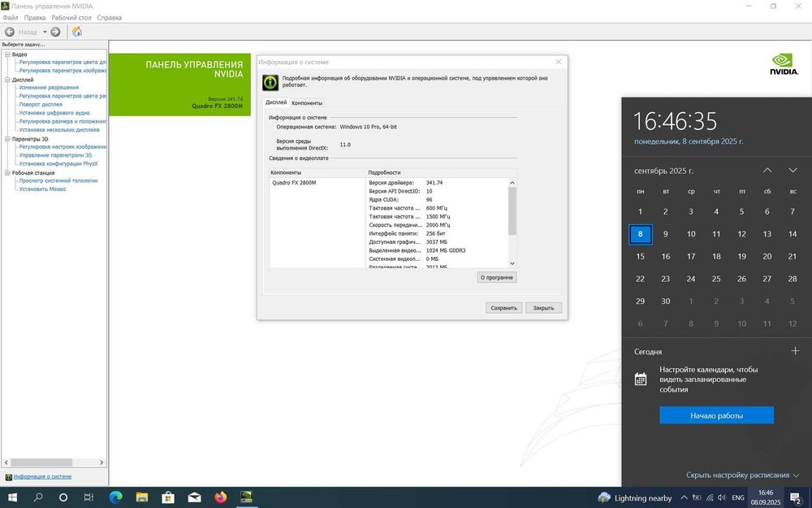Click the Cortana circle icon
This screenshot has width=812, height=508.
click(x=63, y=497)
